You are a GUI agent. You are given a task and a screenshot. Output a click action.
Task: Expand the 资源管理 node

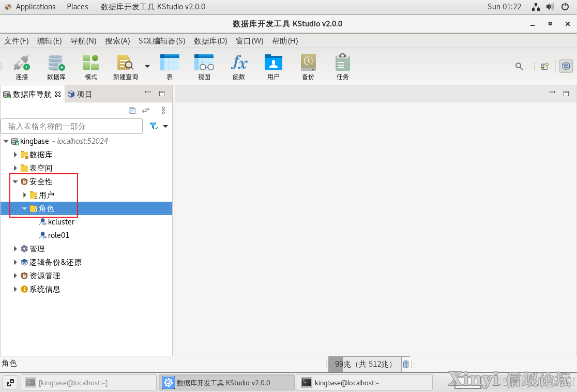[15, 276]
